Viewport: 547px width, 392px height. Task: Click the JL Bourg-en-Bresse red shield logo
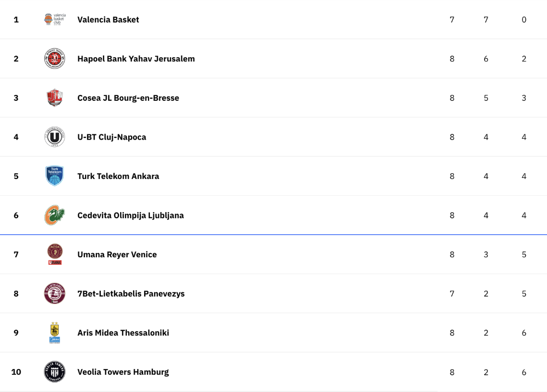55,98
